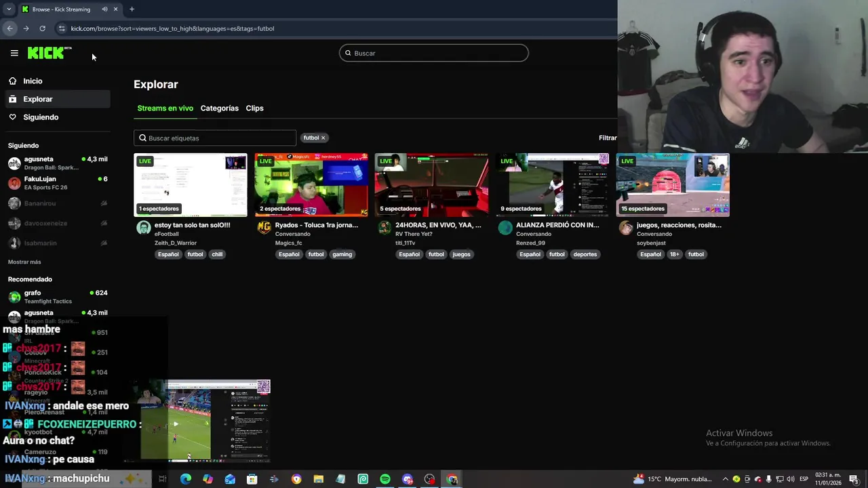
Task: Click 'RV There Yet?' category link
Action: (x=414, y=234)
